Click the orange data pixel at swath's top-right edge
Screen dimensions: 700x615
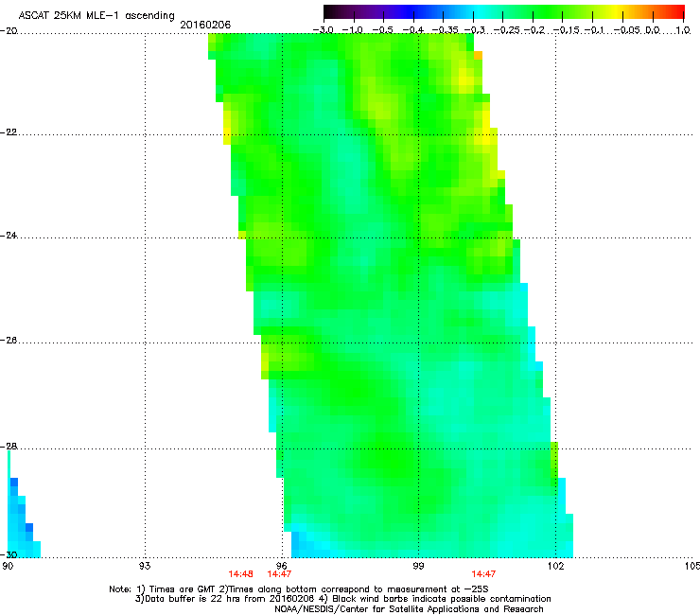pos(478,56)
